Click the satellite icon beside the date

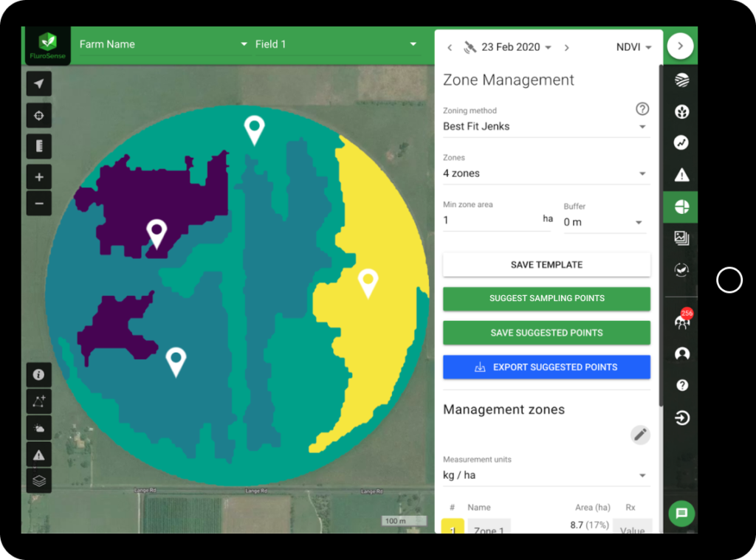point(470,47)
